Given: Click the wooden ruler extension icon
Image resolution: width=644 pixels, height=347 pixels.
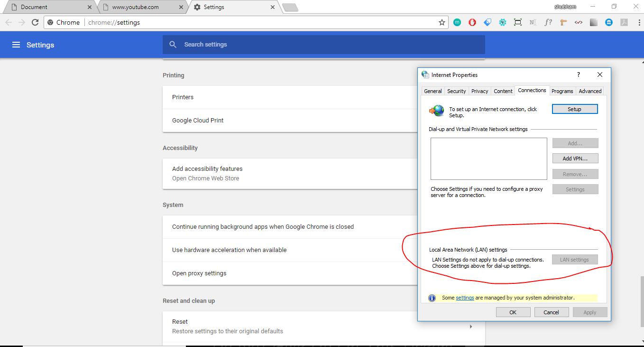Looking at the screenshot, I should 563,22.
